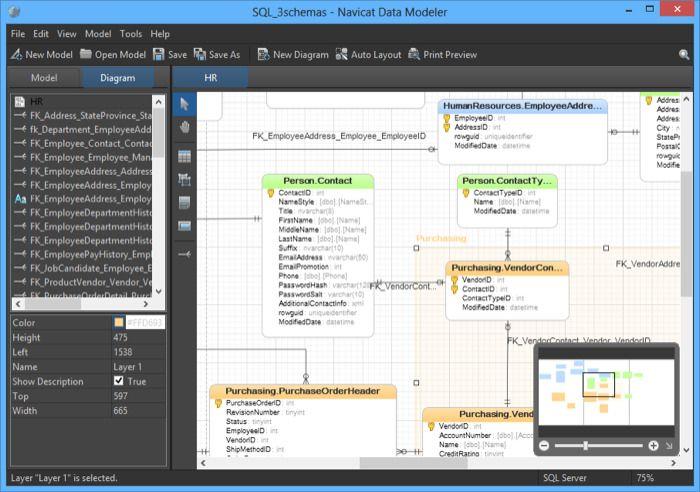Click the New Diagram button
The height and width of the screenshot is (492, 700).
coord(292,54)
